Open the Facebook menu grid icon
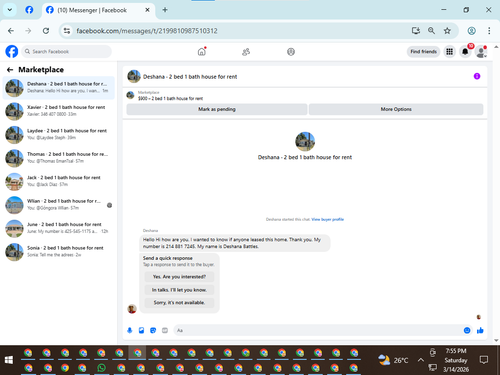The height and width of the screenshot is (375, 500). [450, 52]
